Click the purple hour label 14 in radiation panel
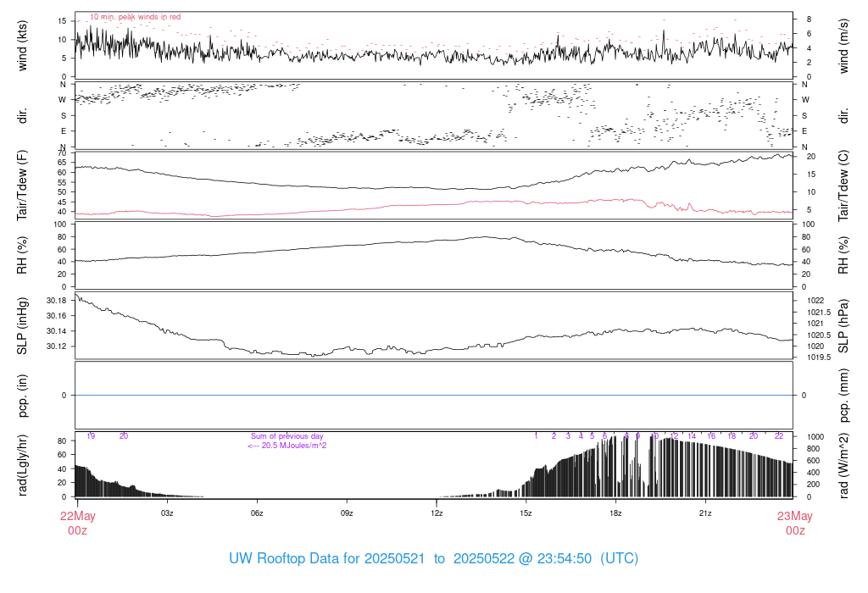This screenshot has height=593, width=868. click(692, 436)
